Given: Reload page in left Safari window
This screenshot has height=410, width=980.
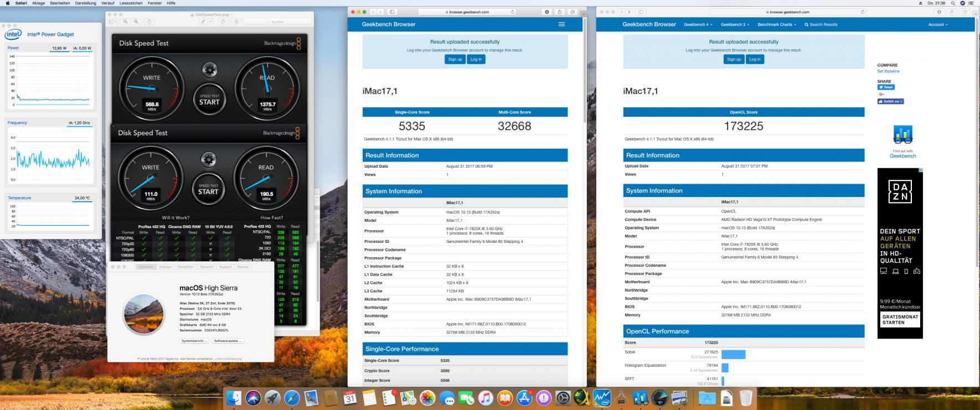Looking at the screenshot, I should tap(513, 12).
